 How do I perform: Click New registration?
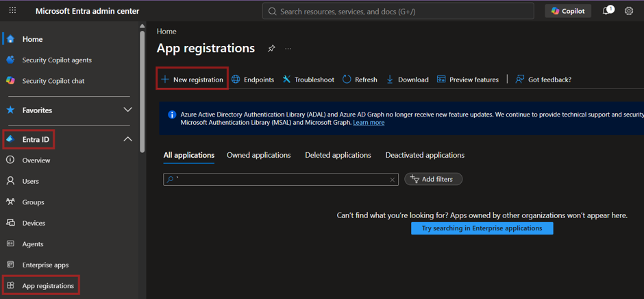(193, 80)
